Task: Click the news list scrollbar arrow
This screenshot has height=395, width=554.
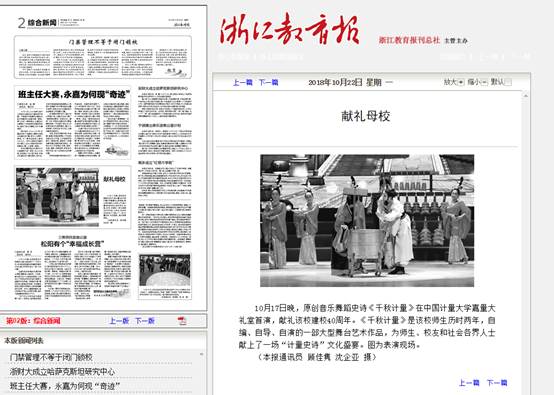Action: point(201,354)
